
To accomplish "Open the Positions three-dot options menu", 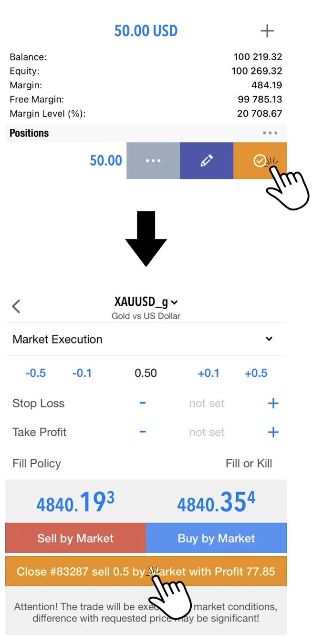I will coord(270,133).
